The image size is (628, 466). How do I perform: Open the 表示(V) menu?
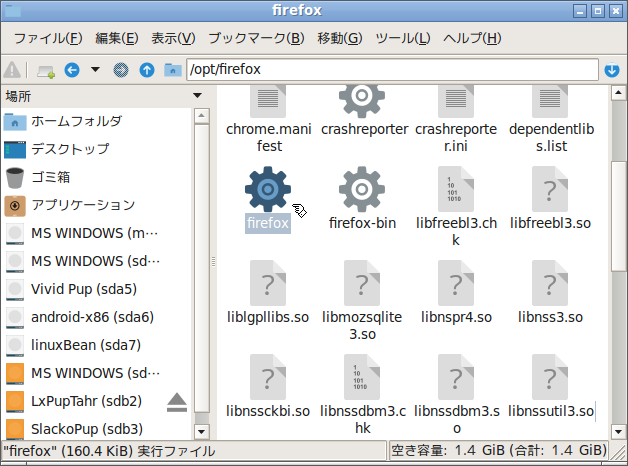point(173,38)
